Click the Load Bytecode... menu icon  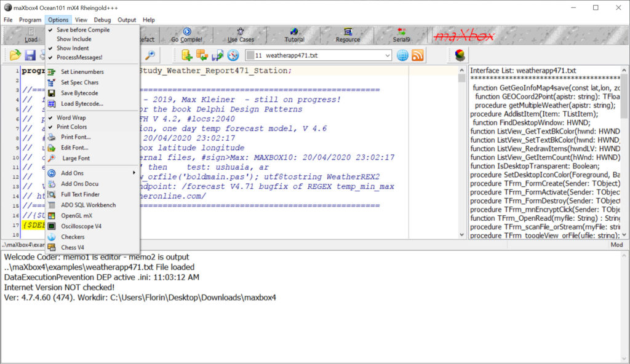(x=52, y=104)
